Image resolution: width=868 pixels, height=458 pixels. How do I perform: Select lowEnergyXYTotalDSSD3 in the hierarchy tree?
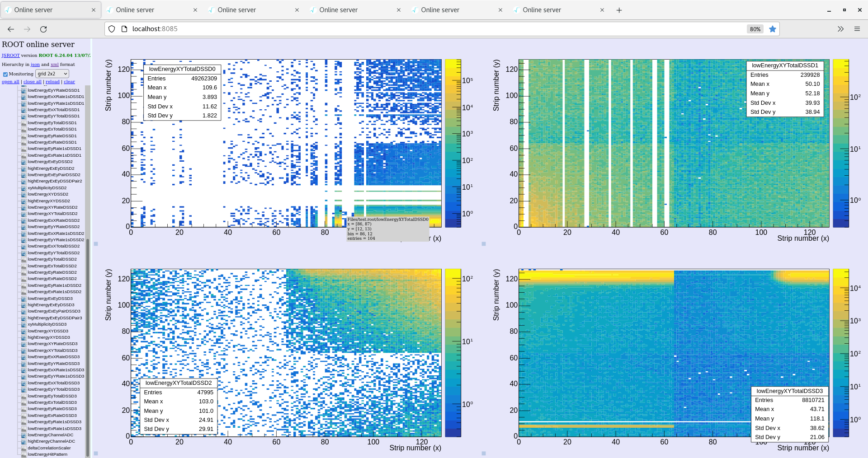(52, 351)
